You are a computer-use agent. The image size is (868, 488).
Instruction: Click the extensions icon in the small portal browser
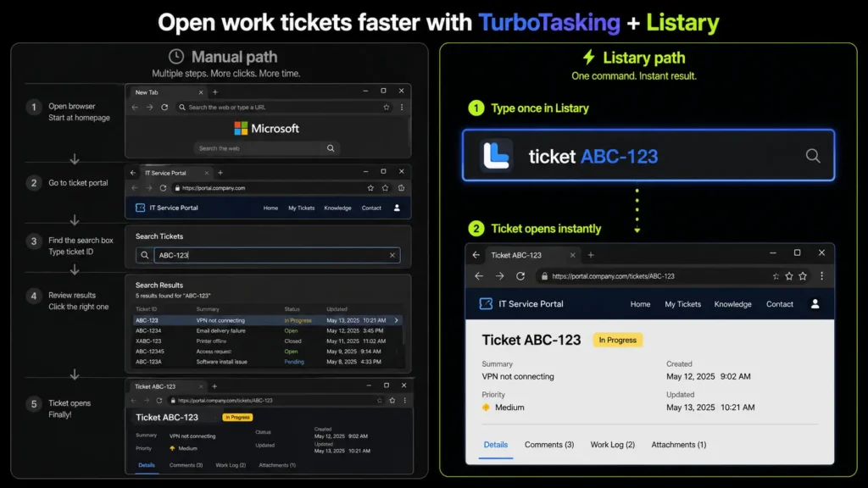point(401,188)
